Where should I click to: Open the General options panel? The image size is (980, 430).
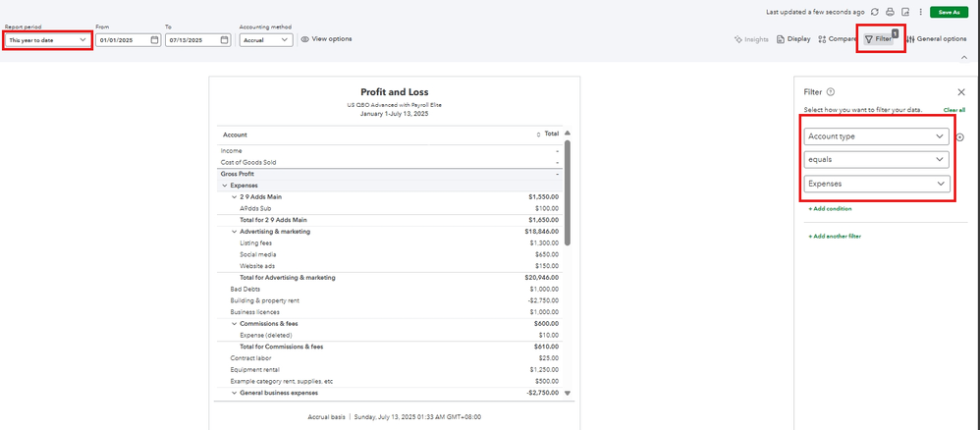pyautogui.click(x=936, y=39)
